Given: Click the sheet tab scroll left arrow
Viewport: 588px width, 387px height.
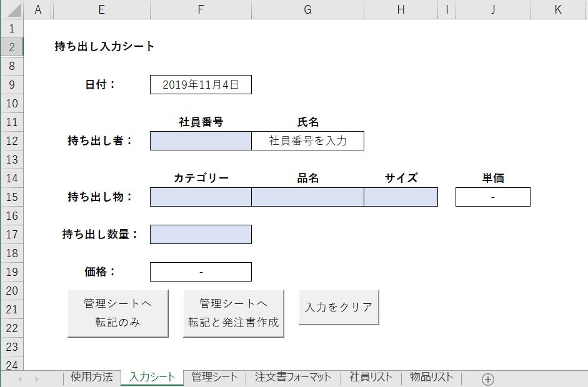Looking at the screenshot, I should (x=20, y=379).
